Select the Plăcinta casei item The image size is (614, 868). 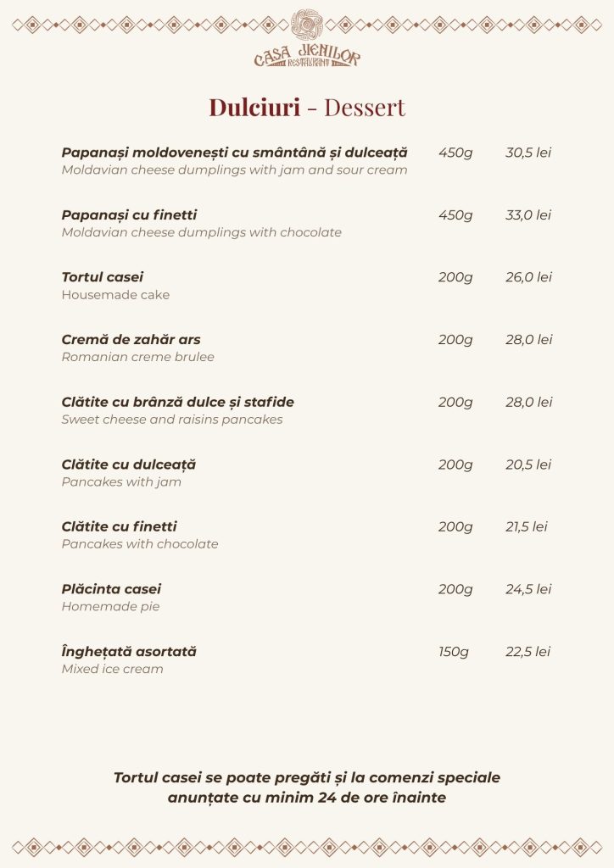(x=111, y=589)
